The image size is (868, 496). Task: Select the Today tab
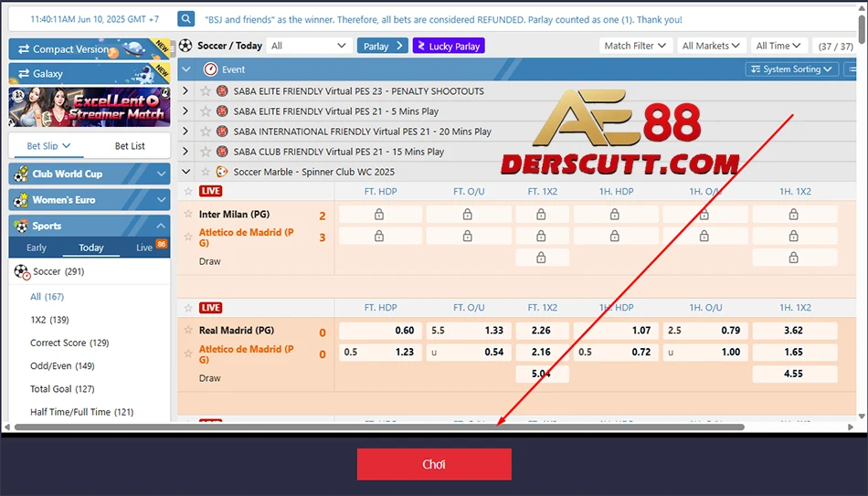click(x=91, y=248)
